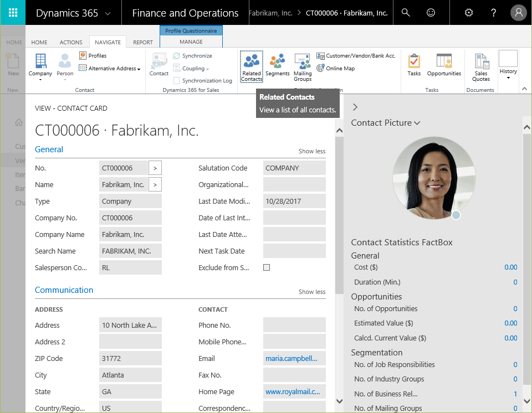Click the search magnifier icon
The height and width of the screenshot is (413, 532).
(x=406, y=13)
